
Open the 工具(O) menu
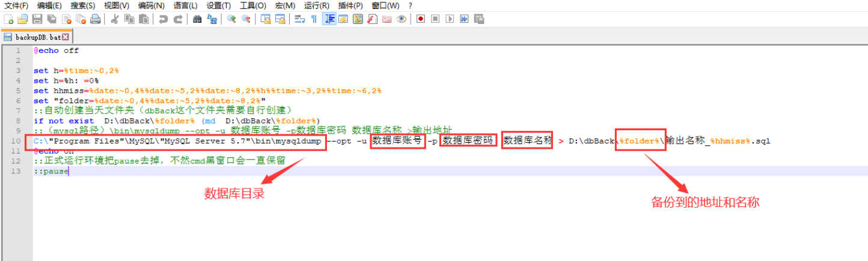coord(252,5)
